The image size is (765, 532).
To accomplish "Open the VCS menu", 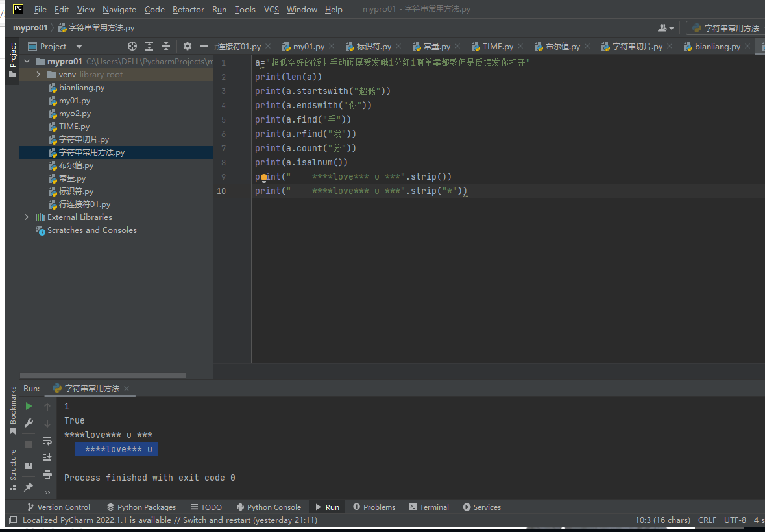I will coord(271,10).
